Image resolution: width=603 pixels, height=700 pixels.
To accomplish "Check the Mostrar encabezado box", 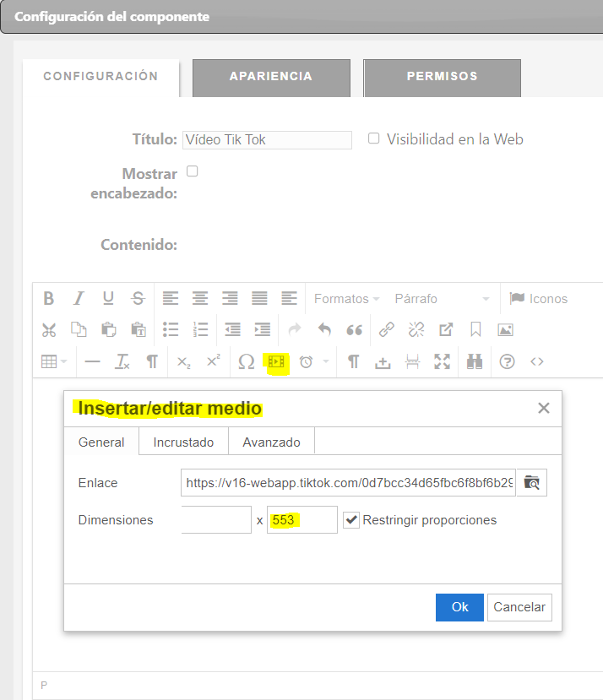I will point(192,171).
